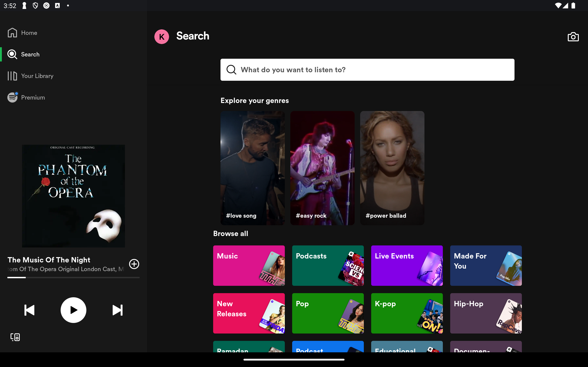The width and height of the screenshot is (588, 367).
Task: Open the #love song genre card
Action: click(x=252, y=168)
